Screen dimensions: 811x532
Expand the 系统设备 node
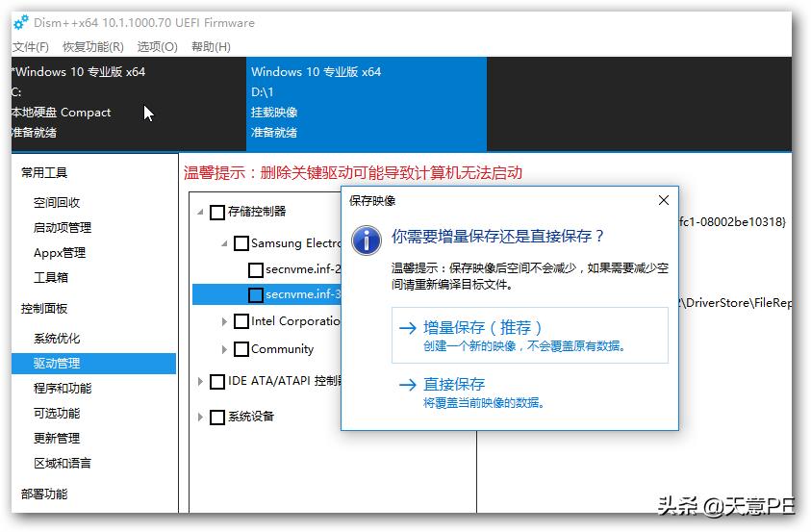coord(200,417)
